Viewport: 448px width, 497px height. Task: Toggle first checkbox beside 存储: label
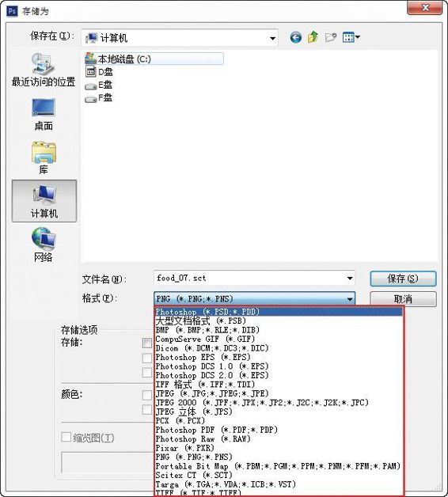[147, 343]
